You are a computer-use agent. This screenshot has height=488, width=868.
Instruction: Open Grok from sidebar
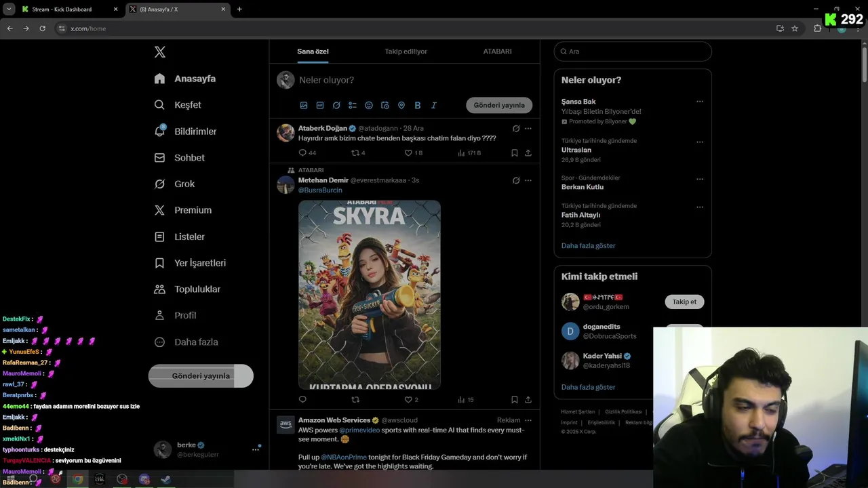174,184
